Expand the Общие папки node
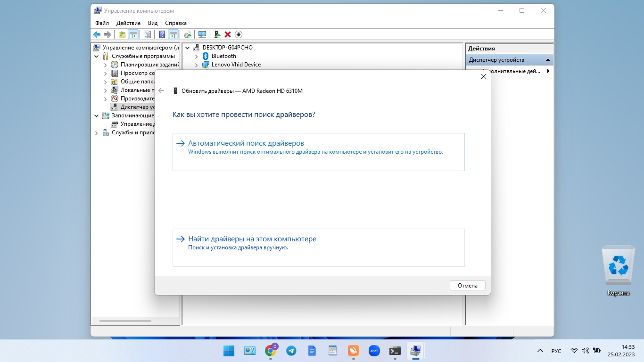Screen dimensions: 644x362 [106, 82]
